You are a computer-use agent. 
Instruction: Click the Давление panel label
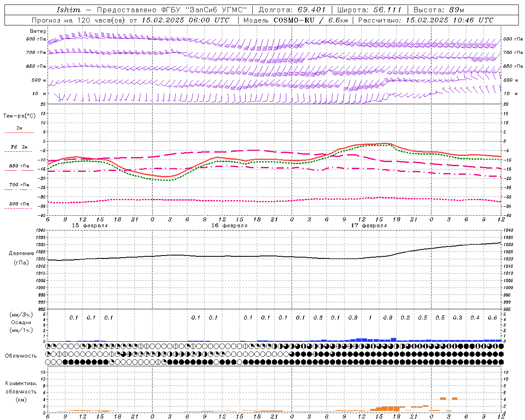21,253
